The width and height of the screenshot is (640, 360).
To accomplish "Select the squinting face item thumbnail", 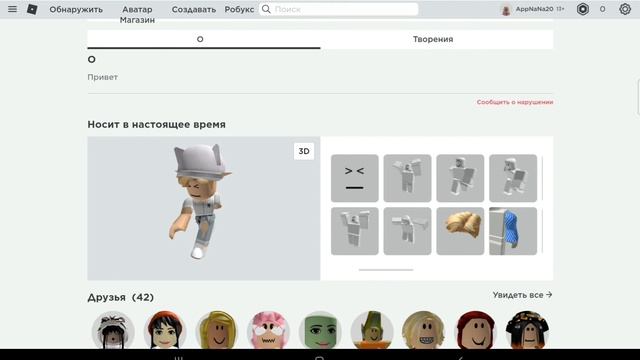I will 355,178.
